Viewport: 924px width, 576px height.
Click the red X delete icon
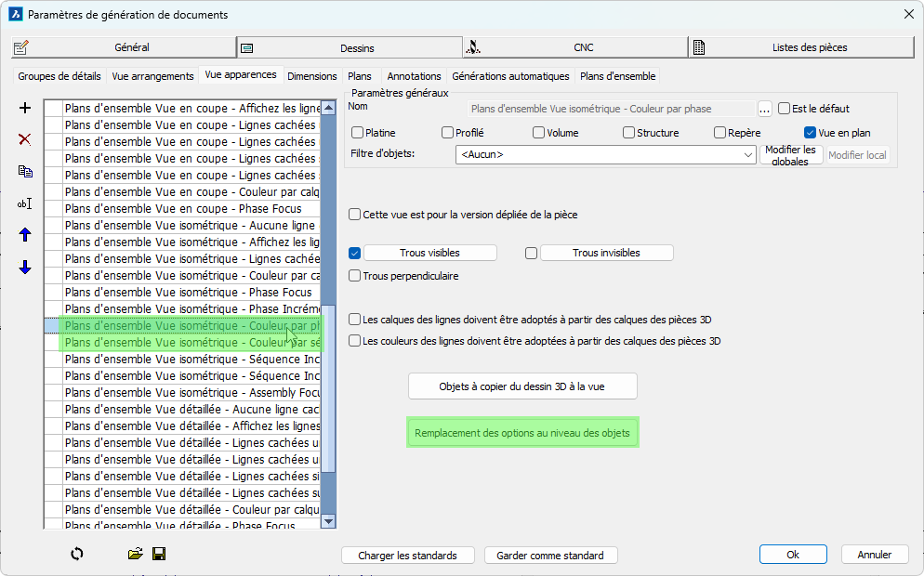[25, 139]
